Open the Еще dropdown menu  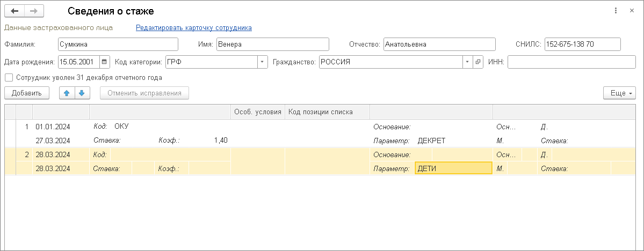click(x=619, y=93)
